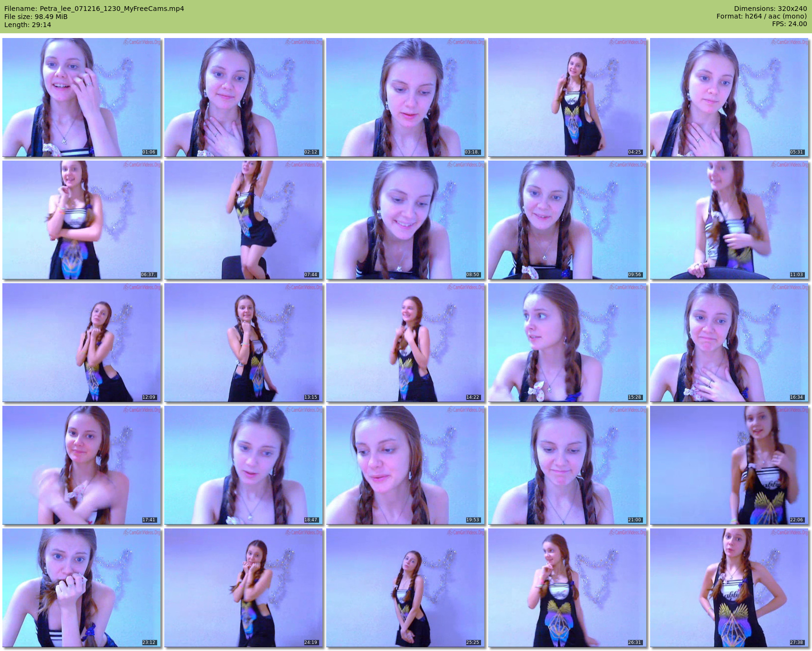
Task: Click the thumbnail timestamped 06:37
Action: click(82, 220)
